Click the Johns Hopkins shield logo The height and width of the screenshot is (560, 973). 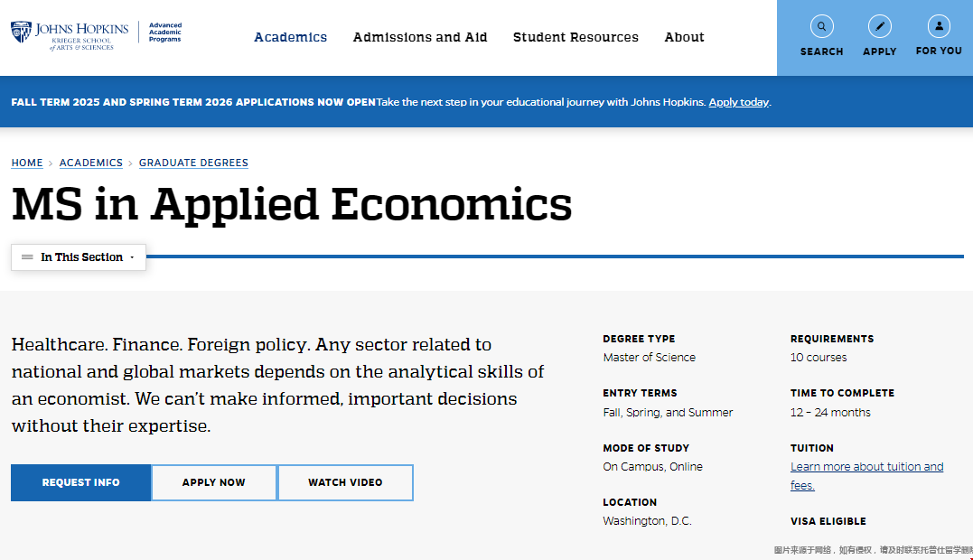pyautogui.click(x=21, y=33)
